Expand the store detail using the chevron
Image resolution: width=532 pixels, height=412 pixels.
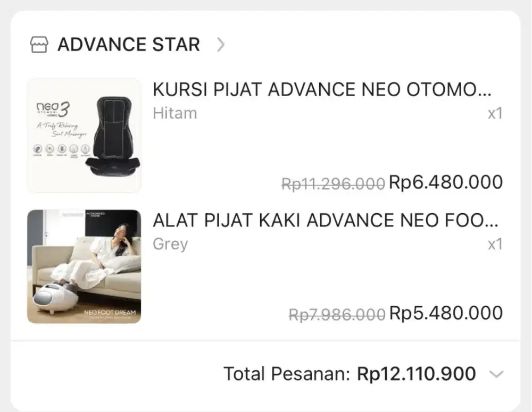click(221, 45)
